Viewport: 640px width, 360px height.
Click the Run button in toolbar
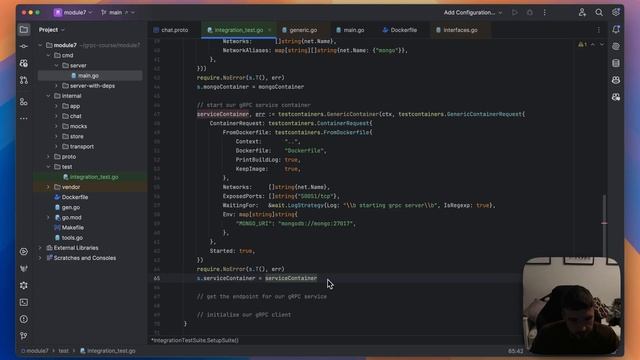tap(515, 13)
